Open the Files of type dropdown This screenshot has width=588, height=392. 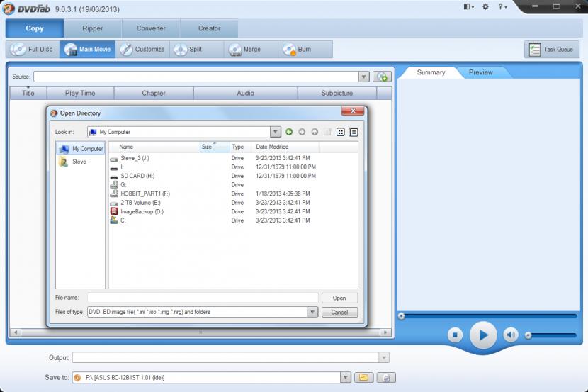[x=312, y=312]
